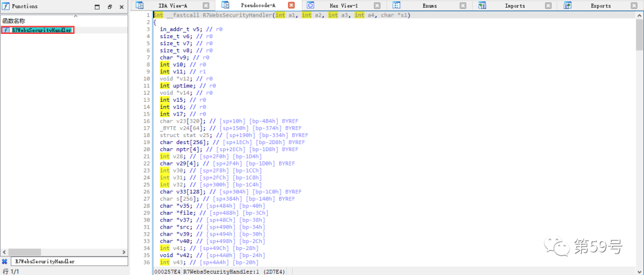Clear the function filter with the X icon

pos(4,261)
